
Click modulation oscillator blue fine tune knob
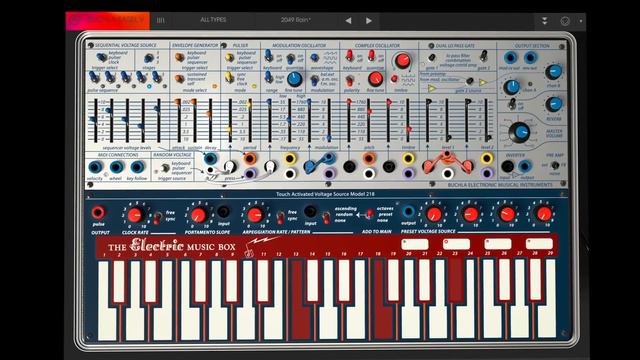(294, 79)
